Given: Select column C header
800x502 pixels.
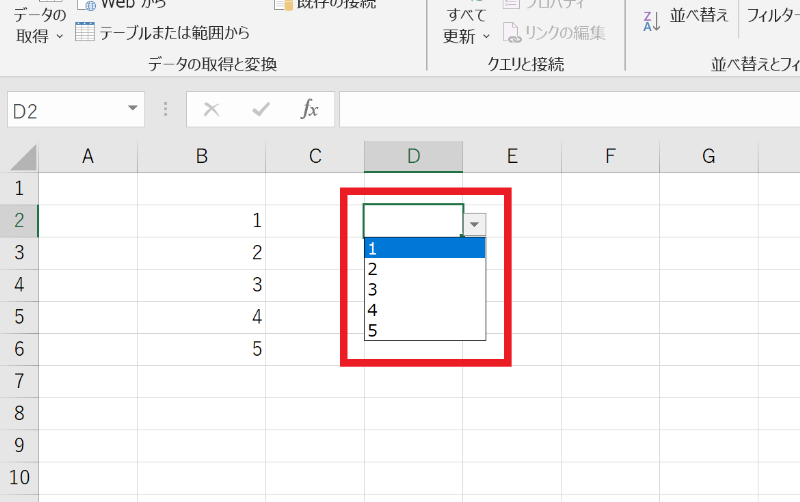Looking at the screenshot, I should click(x=315, y=157).
